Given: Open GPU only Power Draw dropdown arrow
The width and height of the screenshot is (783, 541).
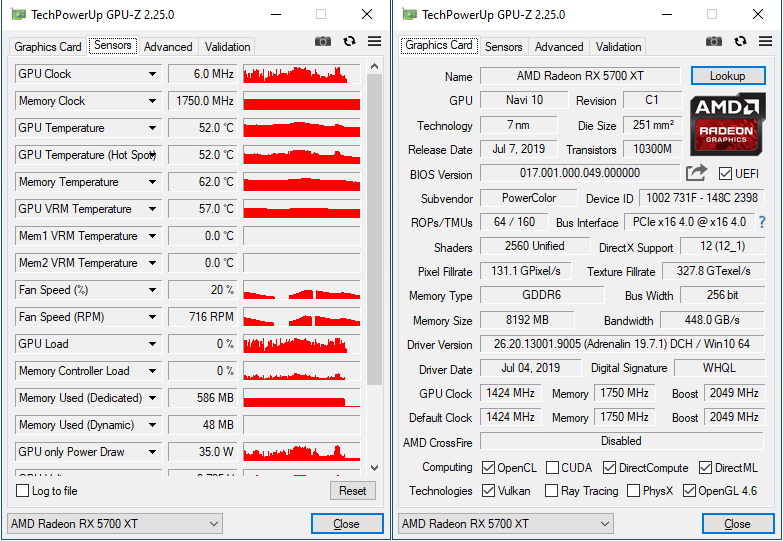Looking at the screenshot, I should tap(152, 452).
